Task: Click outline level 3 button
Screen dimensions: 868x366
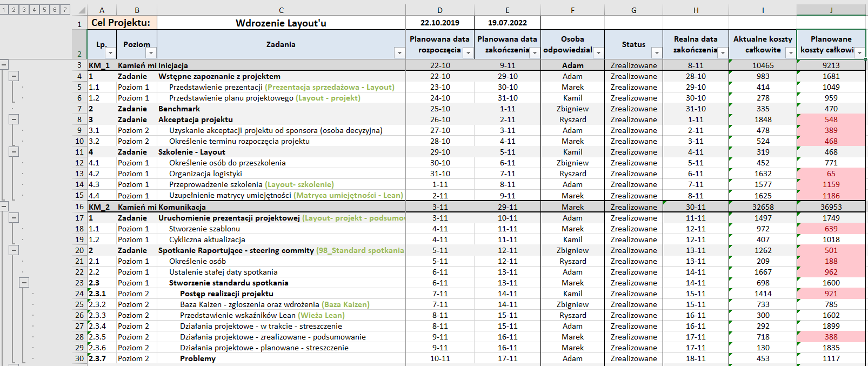Action: point(24,10)
